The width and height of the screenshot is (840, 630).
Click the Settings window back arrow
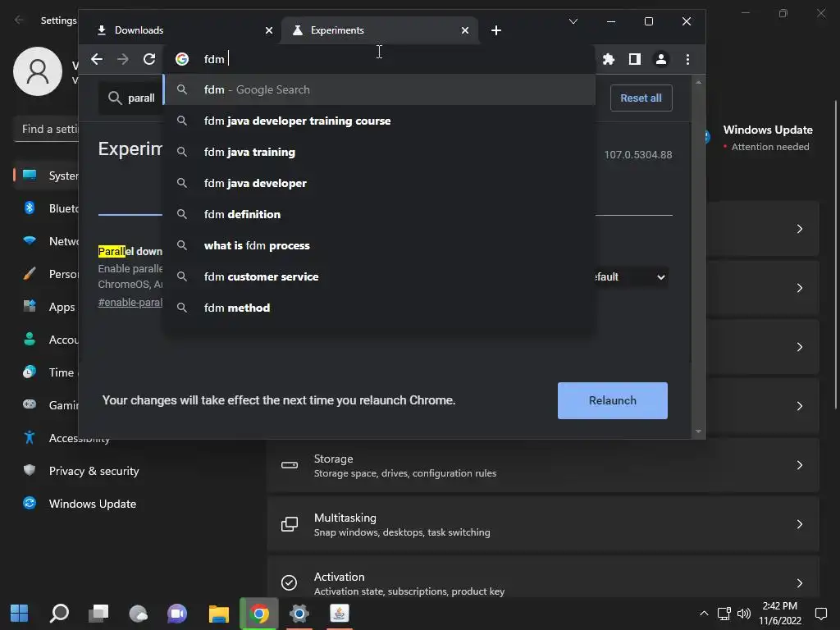coord(19,21)
